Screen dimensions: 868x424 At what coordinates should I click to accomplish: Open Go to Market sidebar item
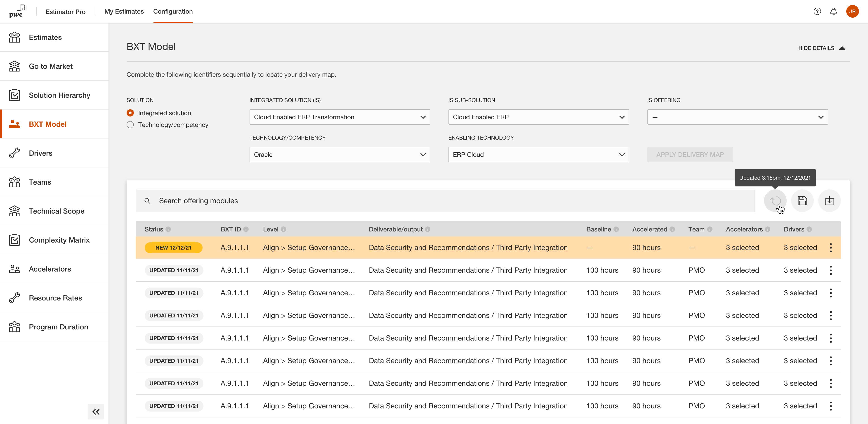(54, 66)
